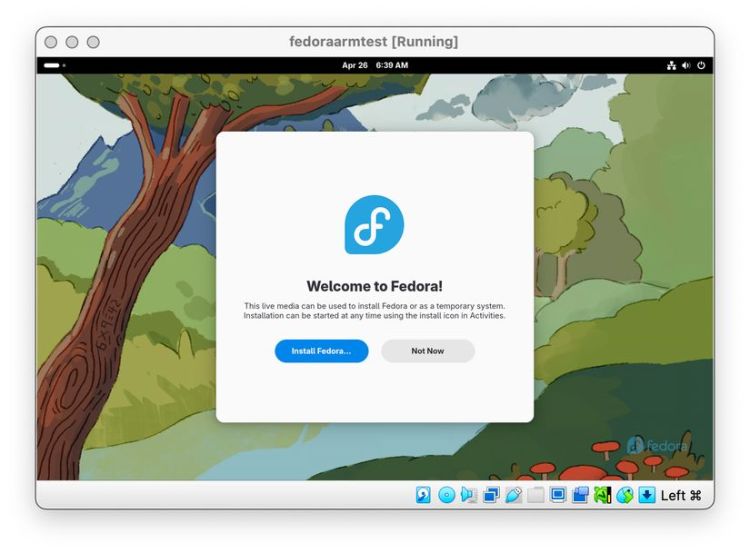Screen dimensions: 750x553
Task: Click the audio status icon in VirtualBox bar
Action: (x=468, y=495)
